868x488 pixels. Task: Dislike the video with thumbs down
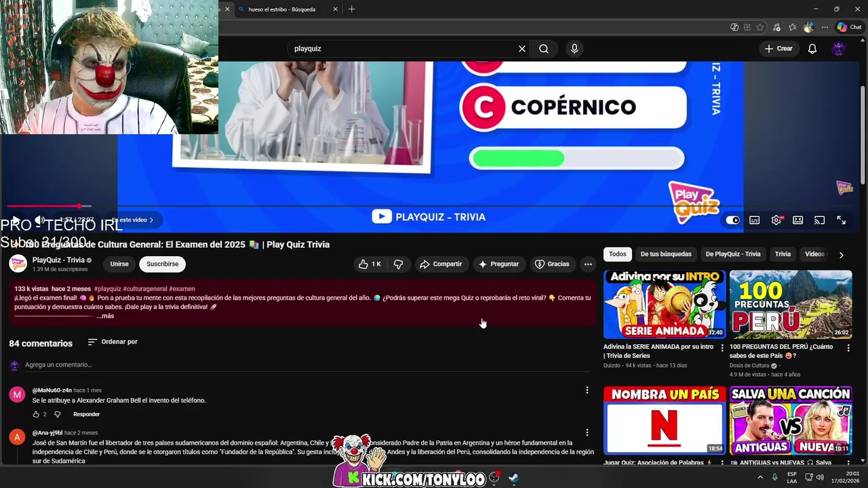click(398, 264)
